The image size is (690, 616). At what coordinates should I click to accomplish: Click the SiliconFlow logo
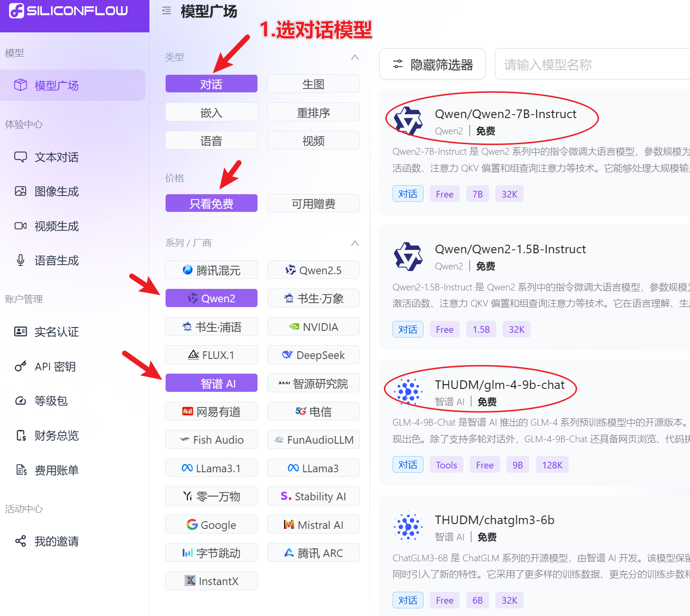tap(69, 11)
